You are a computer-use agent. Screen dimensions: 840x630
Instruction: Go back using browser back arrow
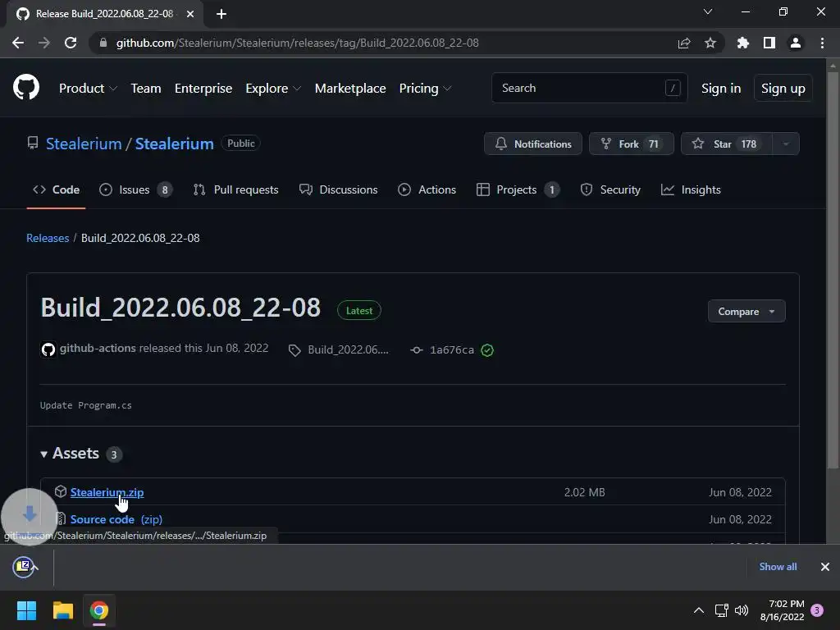[18, 43]
